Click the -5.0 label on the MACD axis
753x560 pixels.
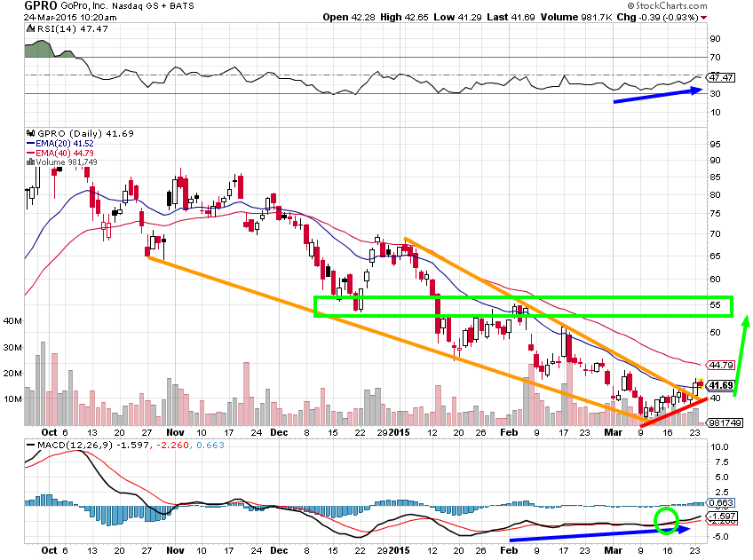tap(720, 537)
